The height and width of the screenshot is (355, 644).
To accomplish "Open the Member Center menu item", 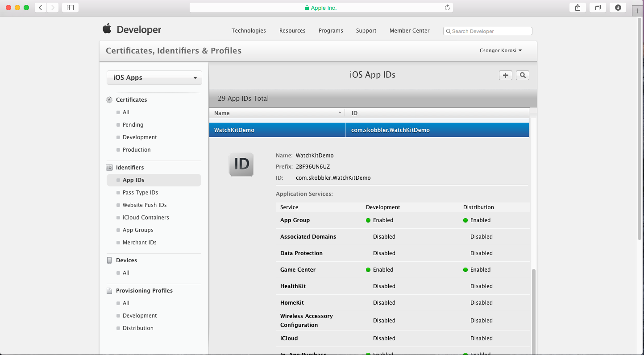I will [409, 31].
